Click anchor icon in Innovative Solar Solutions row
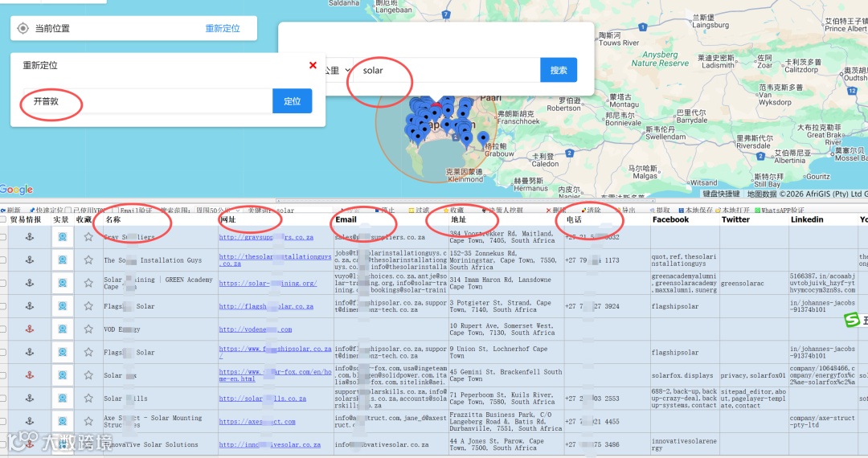Viewport: 868px width, 458px height. 30,444
